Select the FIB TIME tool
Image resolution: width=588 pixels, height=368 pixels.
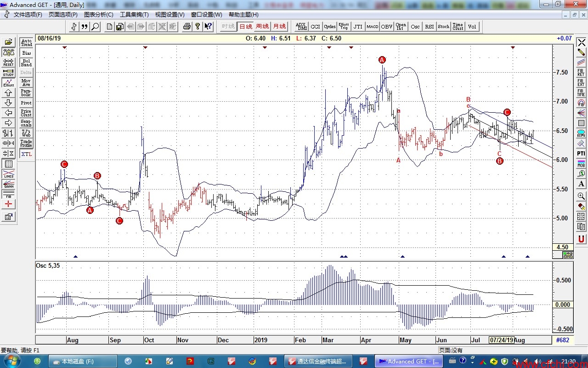[582, 93]
